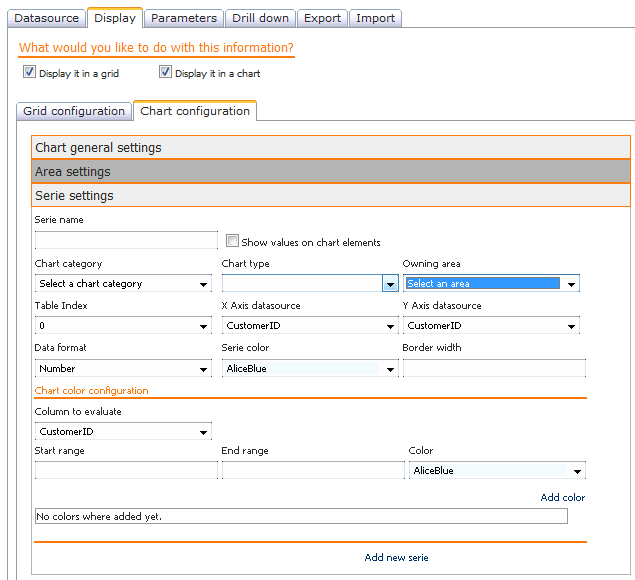Open the Chart type dropdown

(310, 284)
